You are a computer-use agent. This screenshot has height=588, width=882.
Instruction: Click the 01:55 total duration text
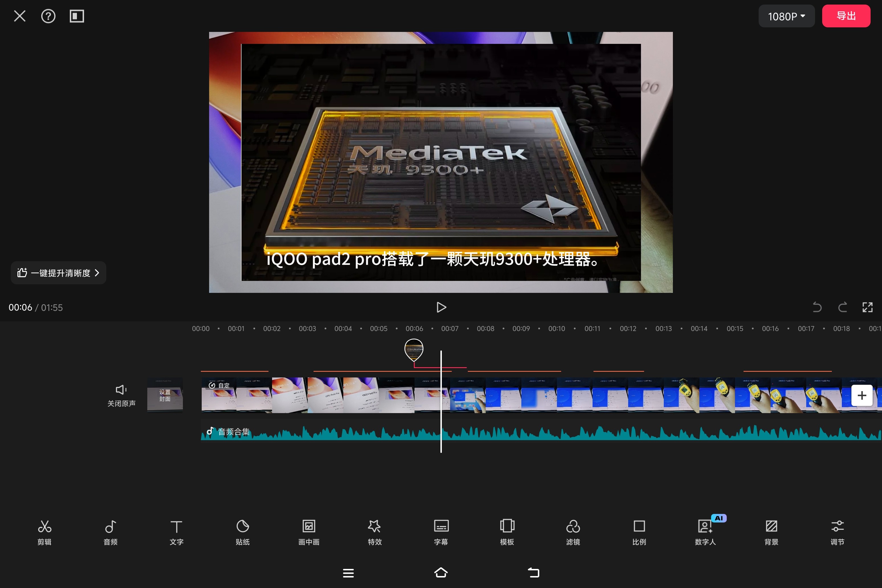(x=52, y=307)
